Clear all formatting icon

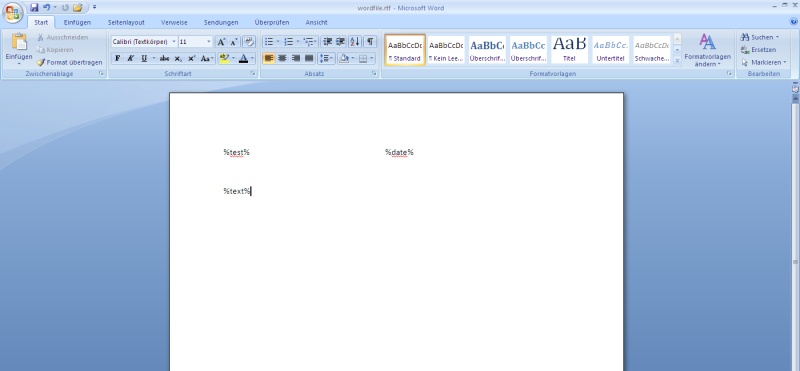coord(249,42)
